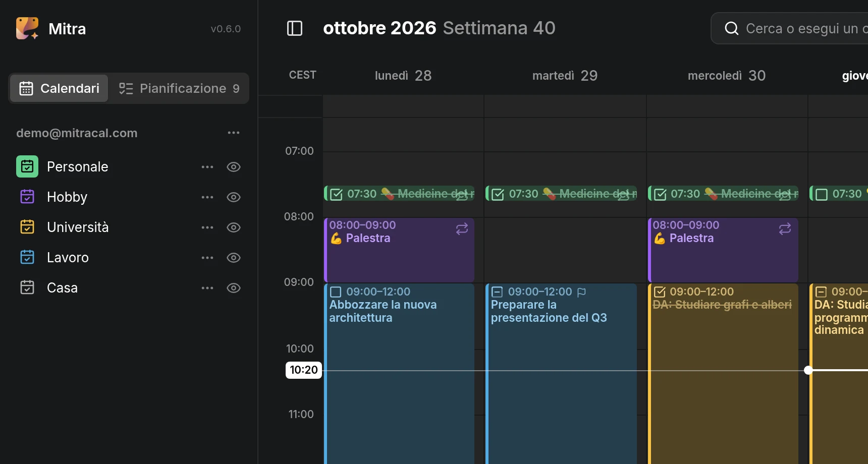Click the purple Hobby calendar icon

point(27,197)
